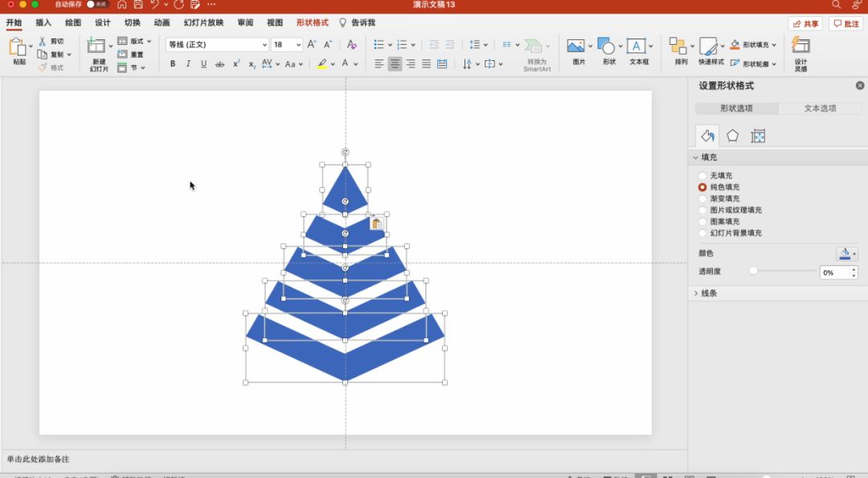The height and width of the screenshot is (478, 868).
Task: Open the Effects pentagon icon in format pane
Action: point(732,136)
